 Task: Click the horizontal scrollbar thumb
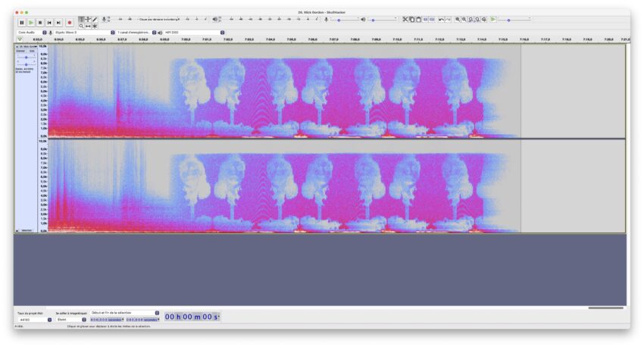(x=606, y=308)
